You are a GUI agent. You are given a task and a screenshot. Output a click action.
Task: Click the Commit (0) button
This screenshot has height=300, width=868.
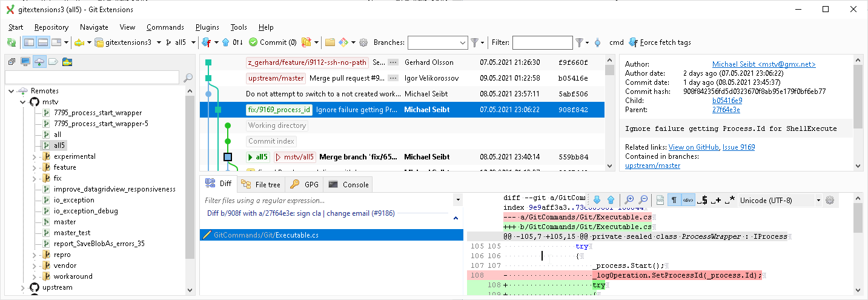click(x=273, y=42)
